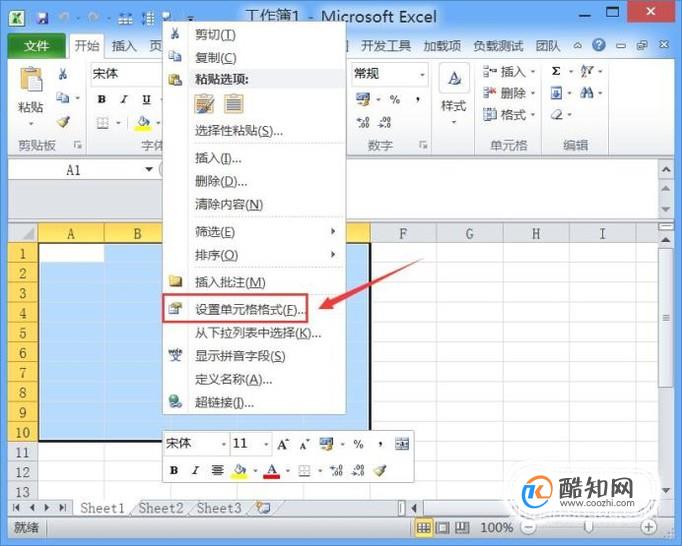Image resolution: width=682 pixels, height=546 pixels.
Task: Click fill color bucket in mini toolbar
Action: click(x=239, y=471)
